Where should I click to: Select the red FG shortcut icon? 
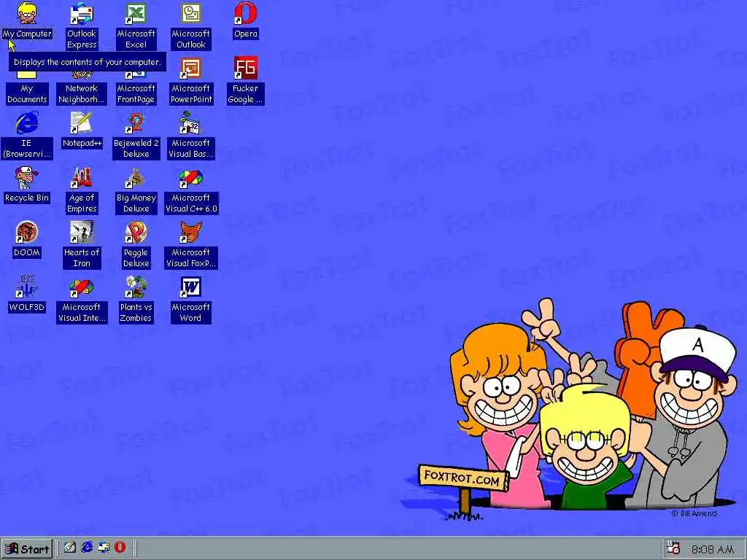click(245, 68)
